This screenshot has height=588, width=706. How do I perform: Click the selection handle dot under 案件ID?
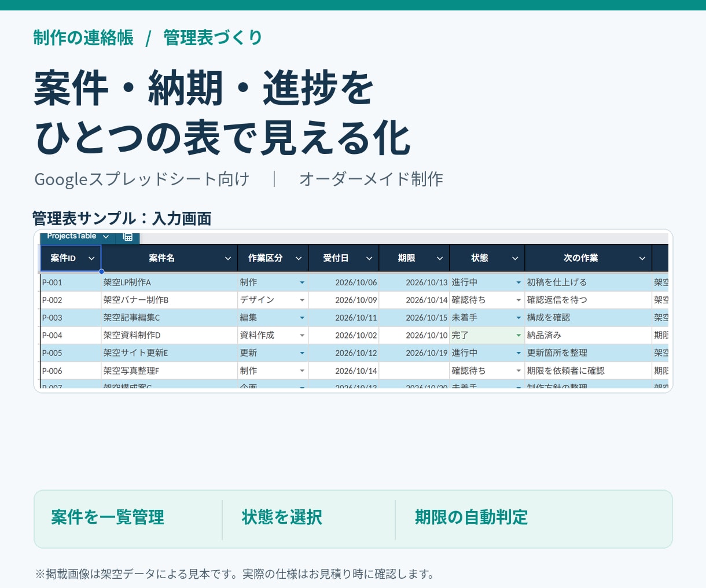click(101, 271)
